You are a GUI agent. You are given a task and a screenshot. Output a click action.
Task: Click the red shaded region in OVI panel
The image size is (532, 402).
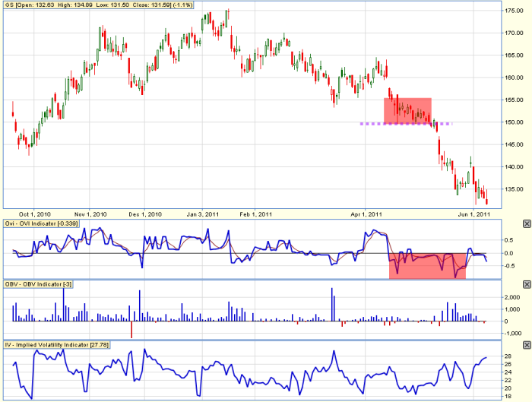point(427,266)
